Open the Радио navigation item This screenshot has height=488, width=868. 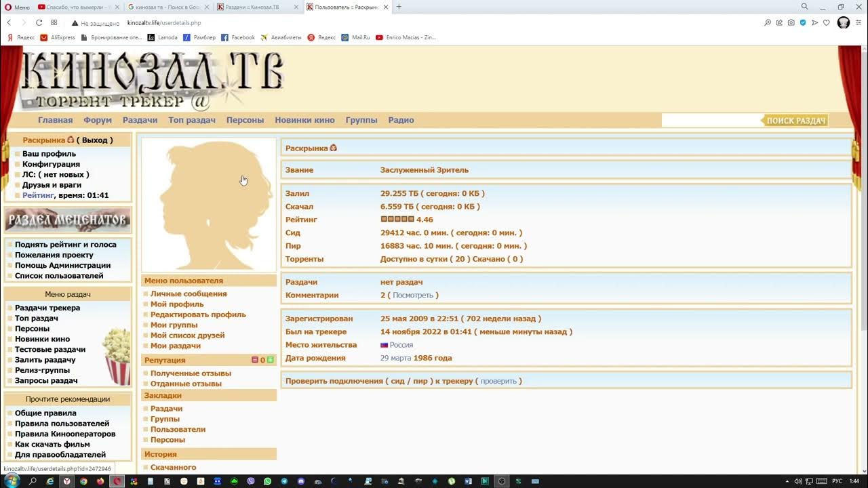pyautogui.click(x=401, y=120)
